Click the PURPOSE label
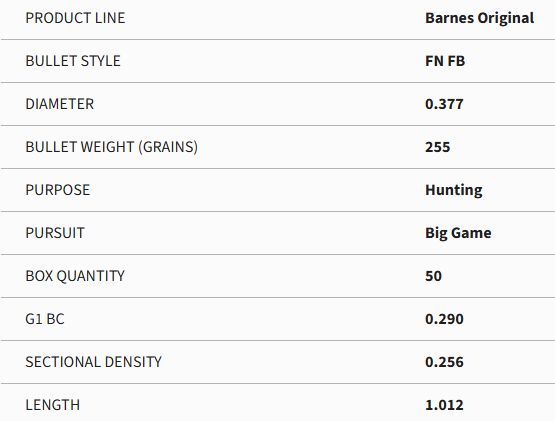The width and height of the screenshot is (555, 421). point(58,190)
